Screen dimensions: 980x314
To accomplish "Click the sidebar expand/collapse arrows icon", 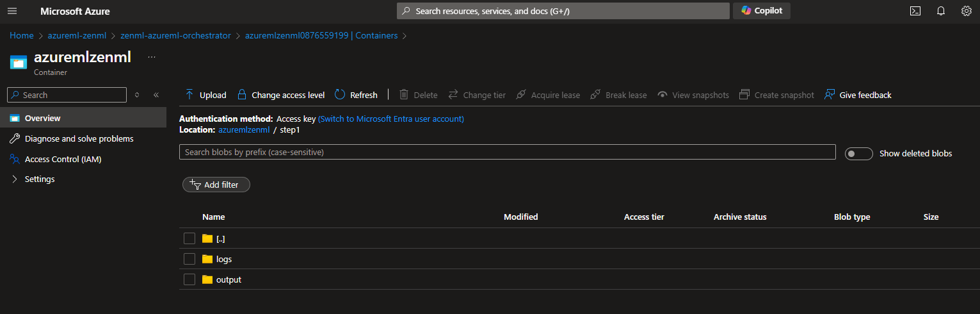I will point(137,95).
